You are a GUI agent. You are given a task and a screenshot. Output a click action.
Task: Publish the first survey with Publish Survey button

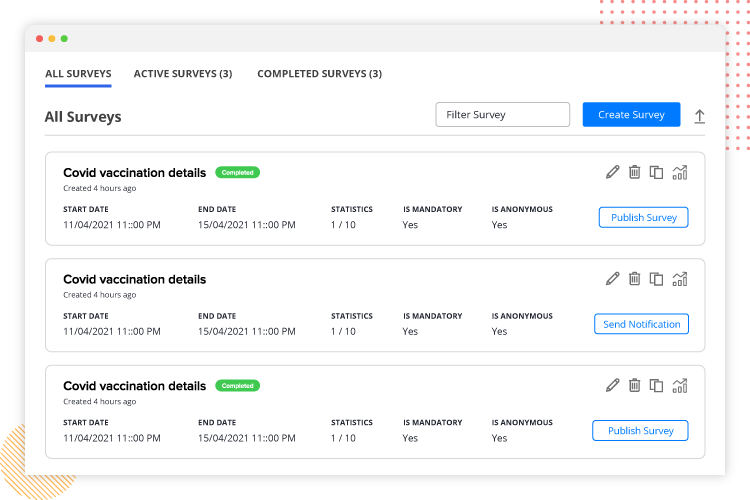(643, 217)
